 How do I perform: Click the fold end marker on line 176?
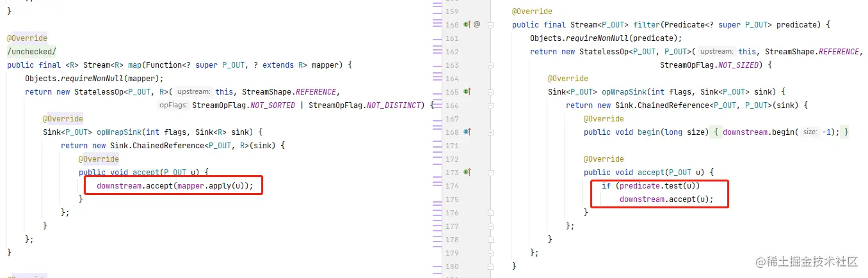[491, 213]
